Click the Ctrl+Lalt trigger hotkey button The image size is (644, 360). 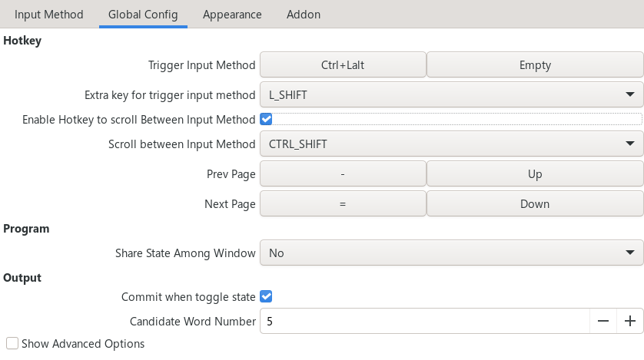click(x=343, y=65)
